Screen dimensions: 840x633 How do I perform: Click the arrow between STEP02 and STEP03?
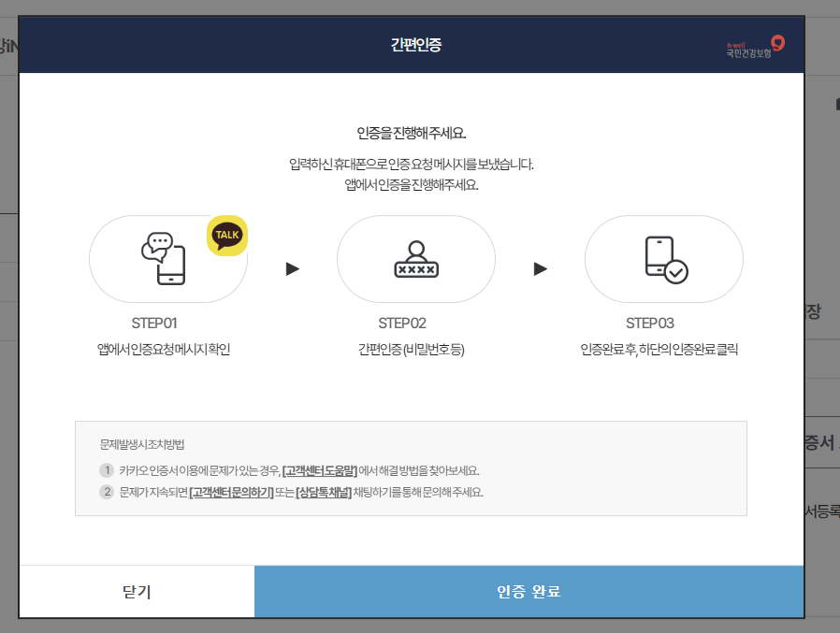[x=541, y=269]
